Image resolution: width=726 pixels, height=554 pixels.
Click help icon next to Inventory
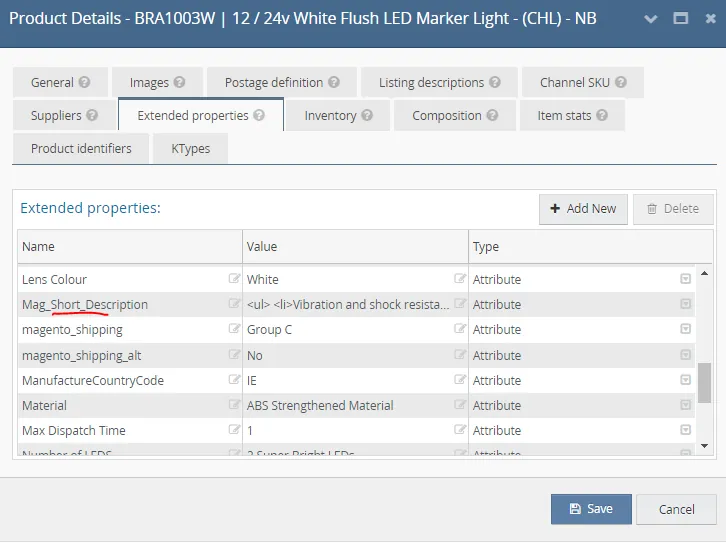[367, 115]
